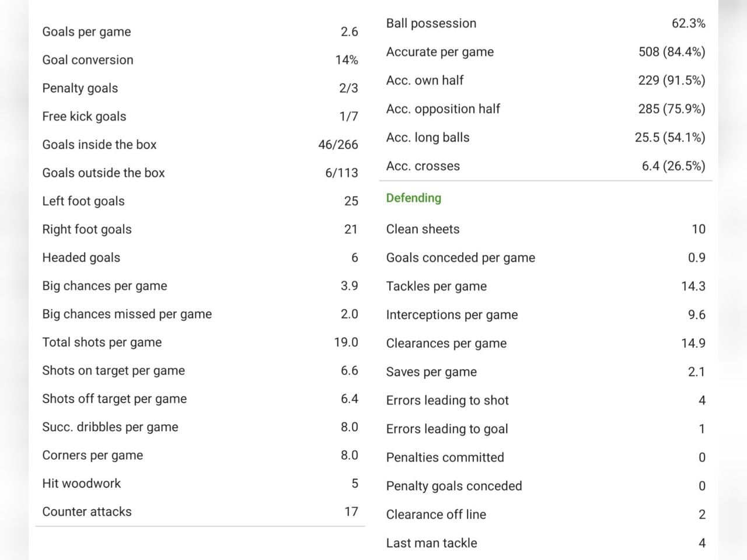Click the Big chances missed per game label

point(127,314)
